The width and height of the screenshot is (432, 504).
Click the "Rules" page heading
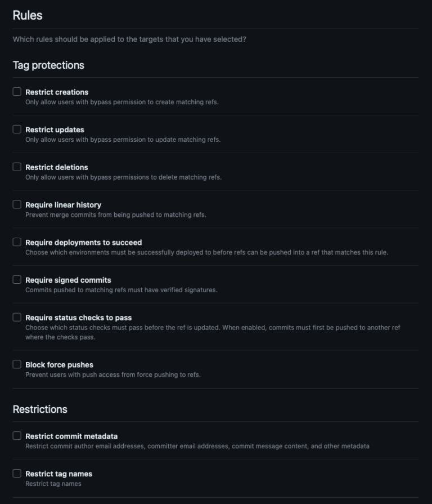tap(26, 15)
